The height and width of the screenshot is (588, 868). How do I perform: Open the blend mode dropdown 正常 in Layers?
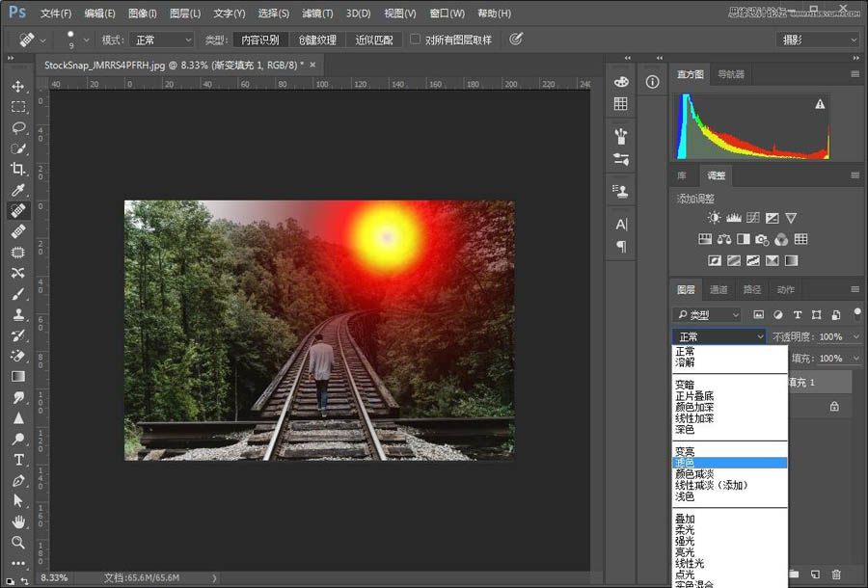(x=719, y=336)
